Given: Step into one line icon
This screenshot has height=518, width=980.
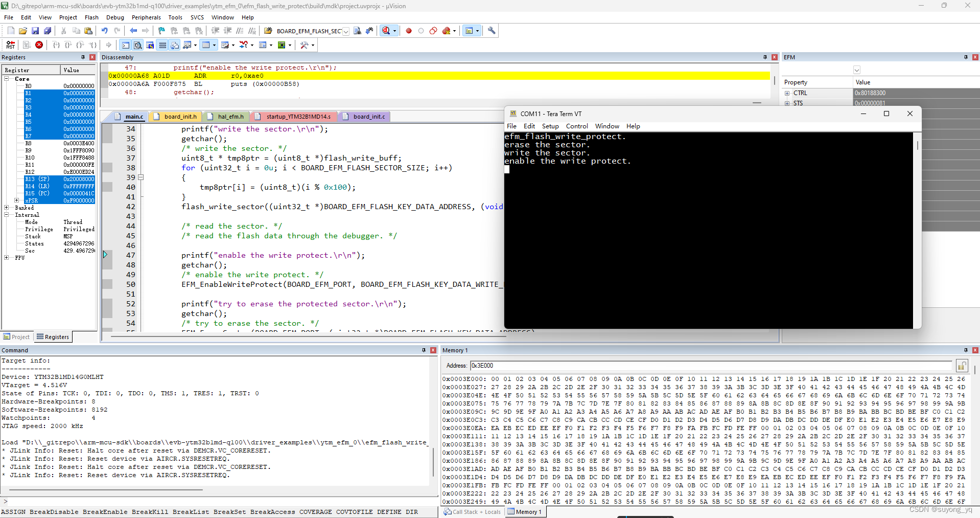Looking at the screenshot, I should [56, 45].
